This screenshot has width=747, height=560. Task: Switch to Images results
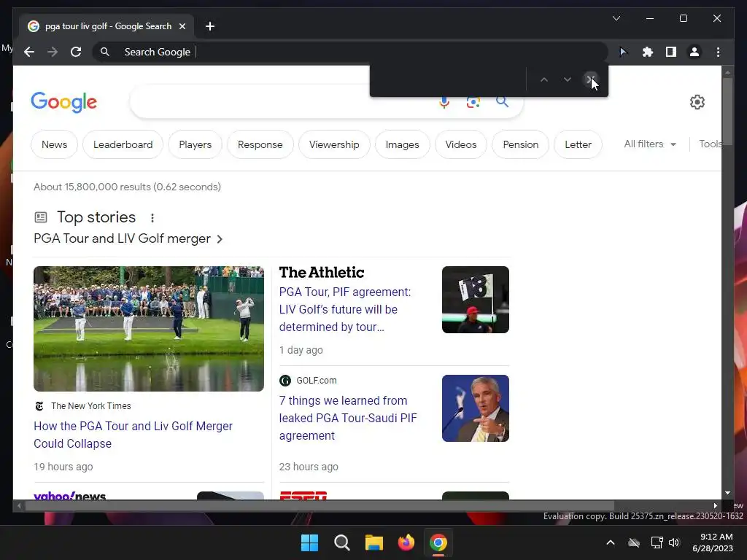coord(402,144)
